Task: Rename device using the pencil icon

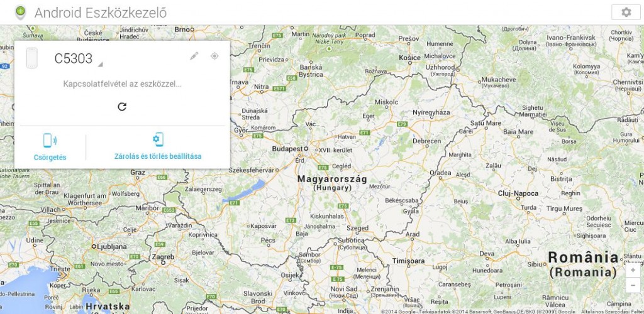Action: 194,57
